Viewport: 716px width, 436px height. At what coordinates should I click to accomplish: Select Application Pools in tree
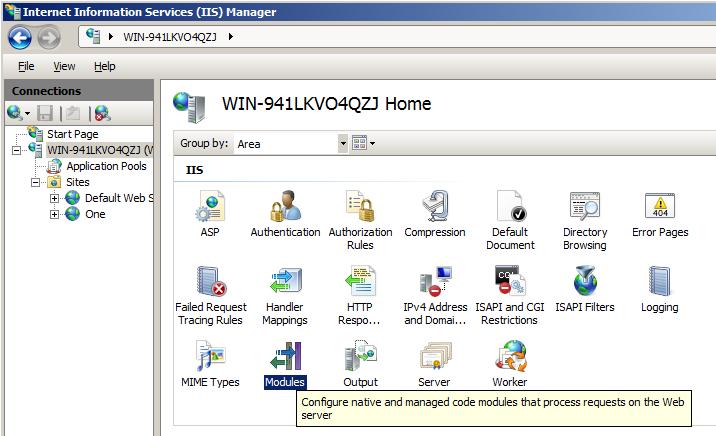click(106, 166)
